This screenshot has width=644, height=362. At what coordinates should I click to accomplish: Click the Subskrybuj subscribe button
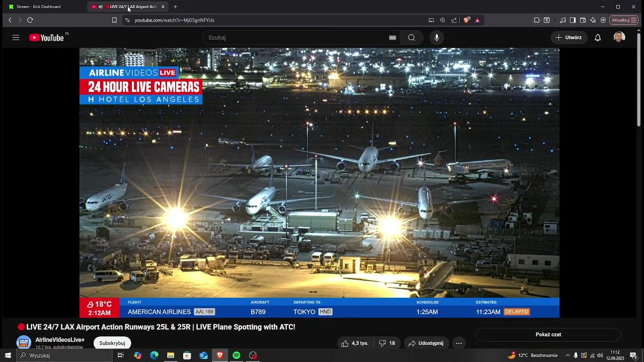point(112,343)
